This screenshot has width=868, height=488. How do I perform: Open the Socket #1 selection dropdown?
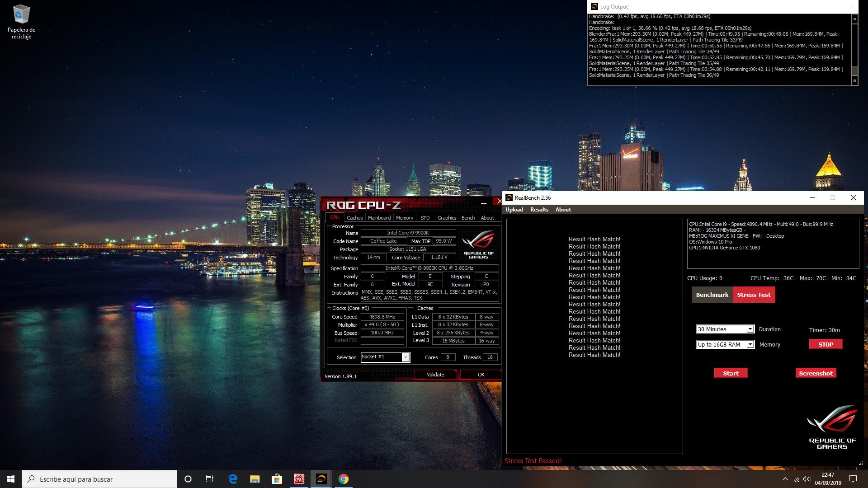click(x=406, y=357)
